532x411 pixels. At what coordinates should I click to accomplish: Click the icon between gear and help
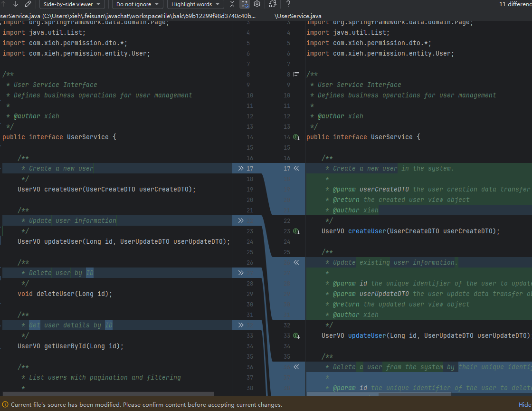(x=273, y=4)
